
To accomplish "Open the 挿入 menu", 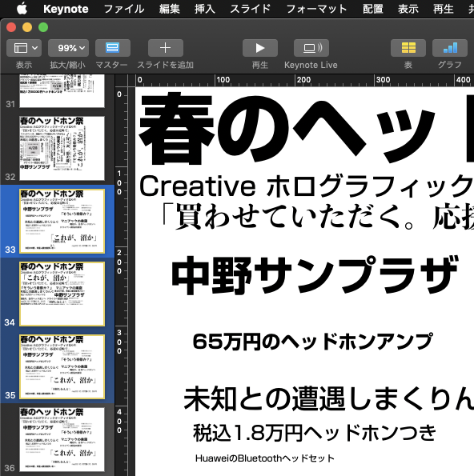I will click(205, 9).
